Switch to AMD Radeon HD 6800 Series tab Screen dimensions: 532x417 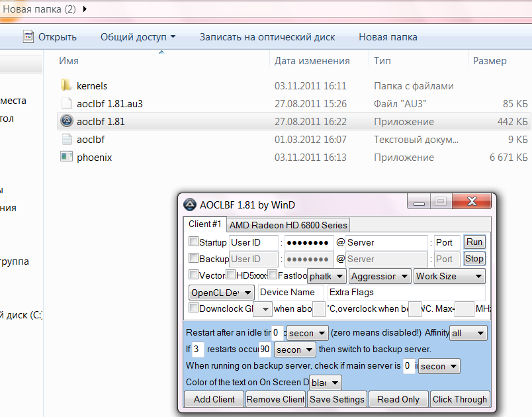coord(288,225)
